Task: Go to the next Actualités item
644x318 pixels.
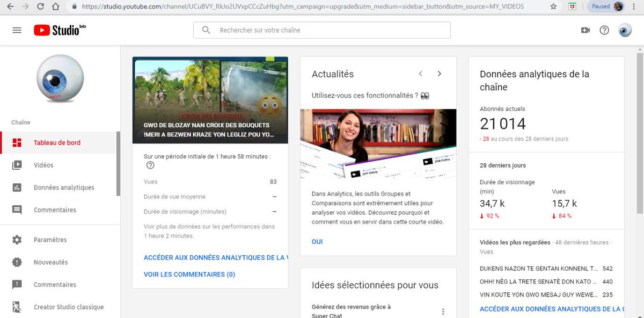Action: pyautogui.click(x=440, y=74)
